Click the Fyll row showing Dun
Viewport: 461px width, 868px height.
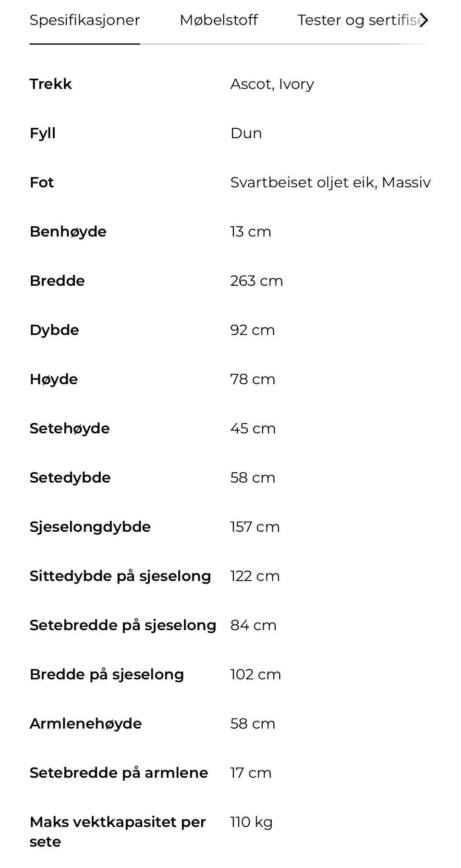point(246,133)
